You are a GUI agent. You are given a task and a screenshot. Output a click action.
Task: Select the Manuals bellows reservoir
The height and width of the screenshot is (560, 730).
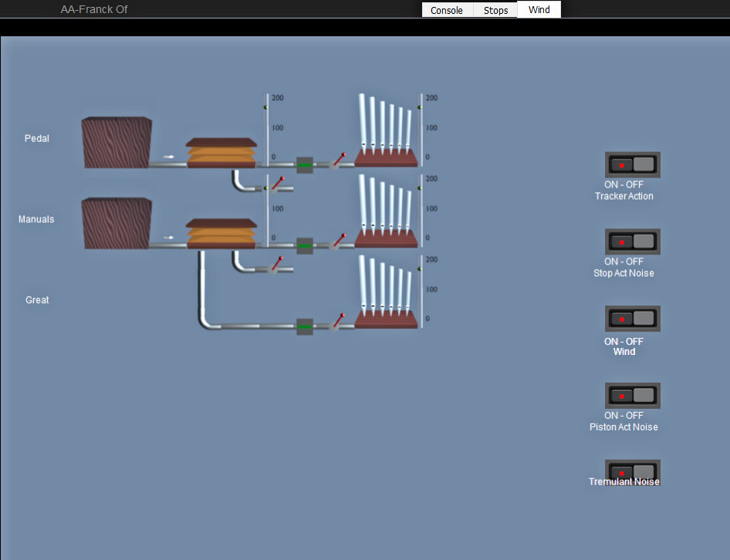point(221,233)
